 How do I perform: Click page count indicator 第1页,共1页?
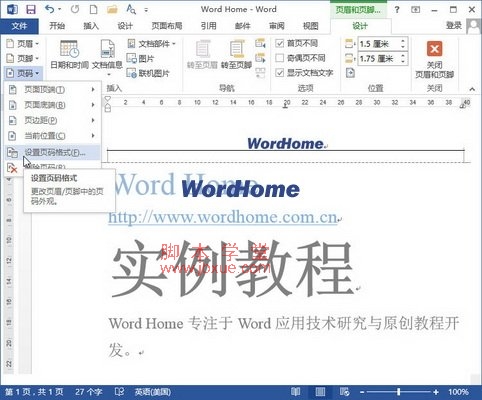34,392
